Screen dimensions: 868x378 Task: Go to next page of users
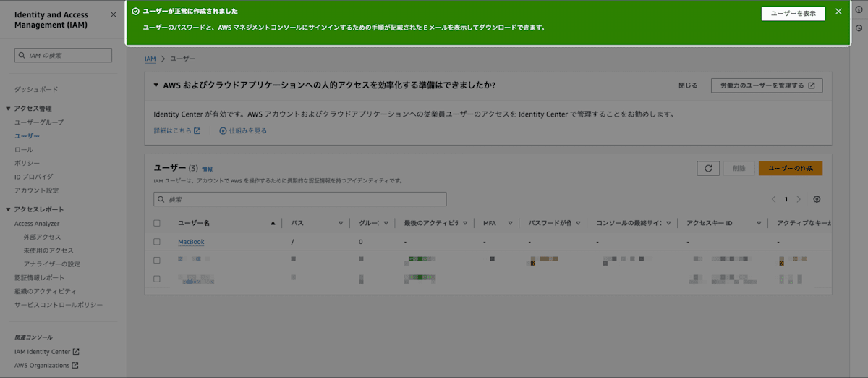pyautogui.click(x=799, y=199)
